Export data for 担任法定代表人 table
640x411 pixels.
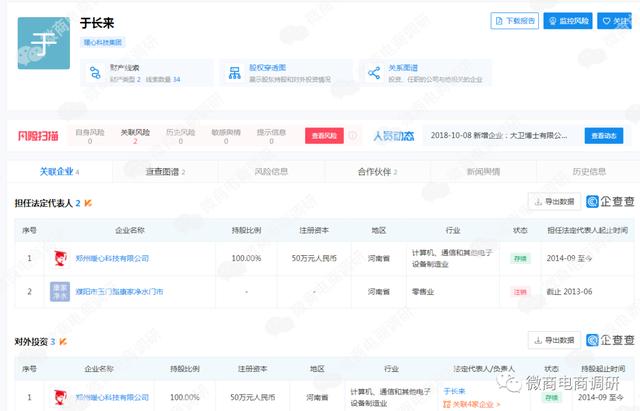click(x=554, y=201)
